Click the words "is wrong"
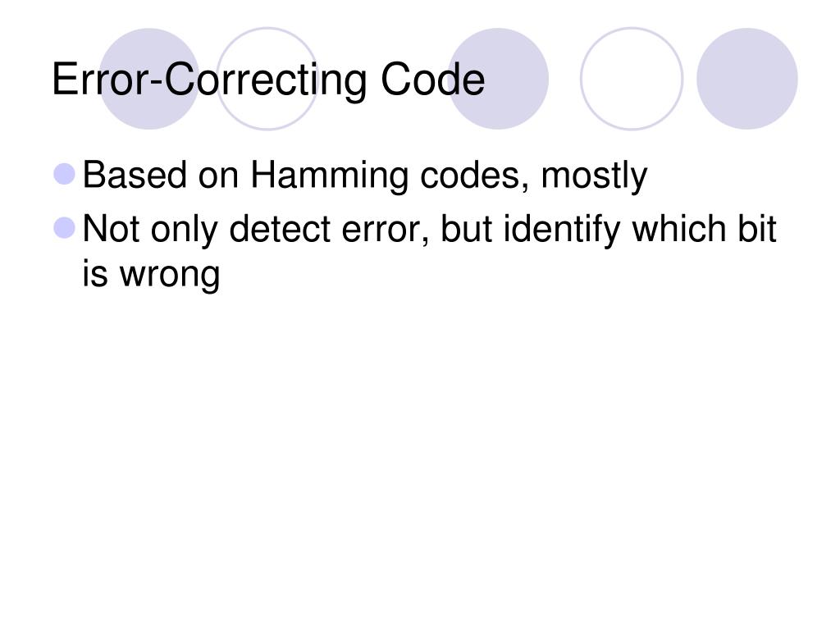840x630 pixels. (x=151, y=275)
